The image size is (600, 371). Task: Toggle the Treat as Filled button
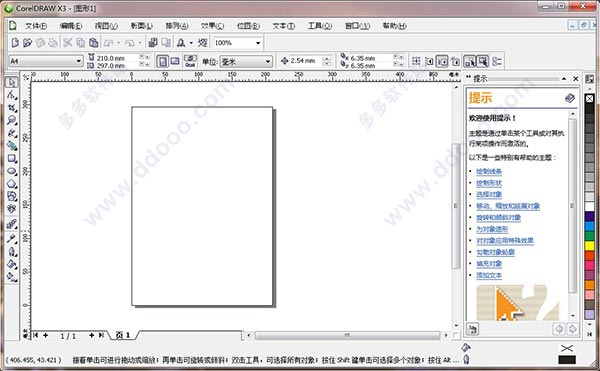click(482, 61)
